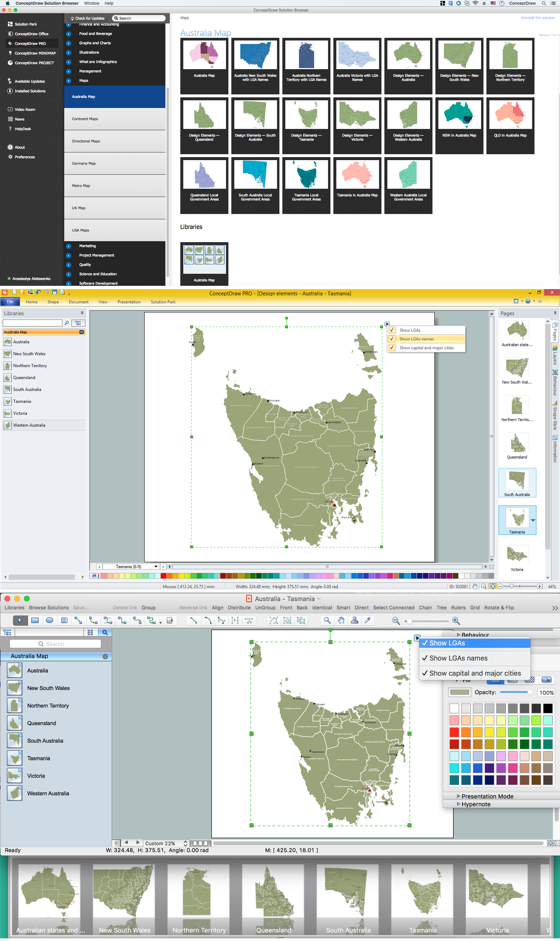Expand Food and Beverage category arrow
This screenshot has width=560, height=941.
point(69,34)
